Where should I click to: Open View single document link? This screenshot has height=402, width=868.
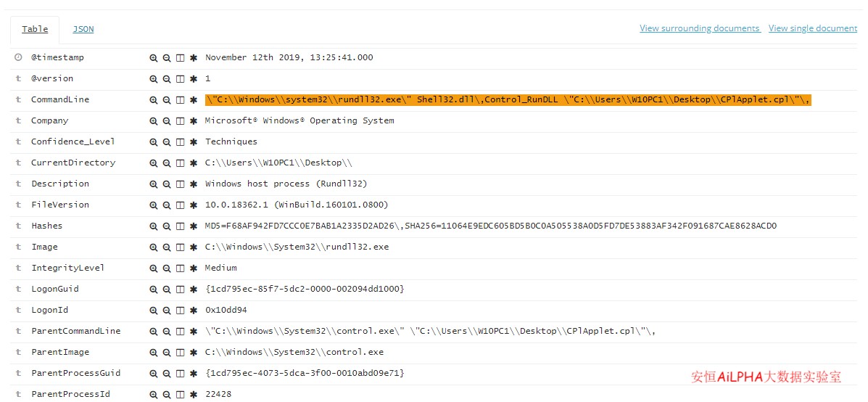click(812, 28)
